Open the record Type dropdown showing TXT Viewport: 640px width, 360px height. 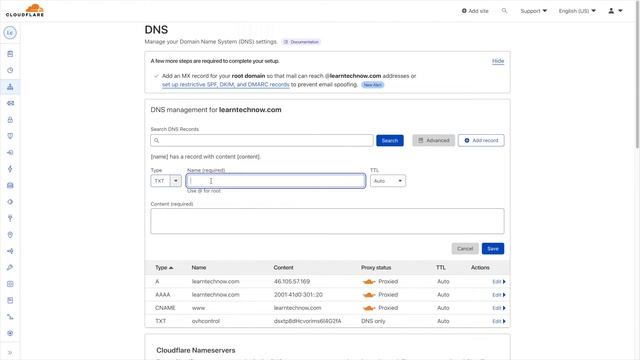coord(166,181)
